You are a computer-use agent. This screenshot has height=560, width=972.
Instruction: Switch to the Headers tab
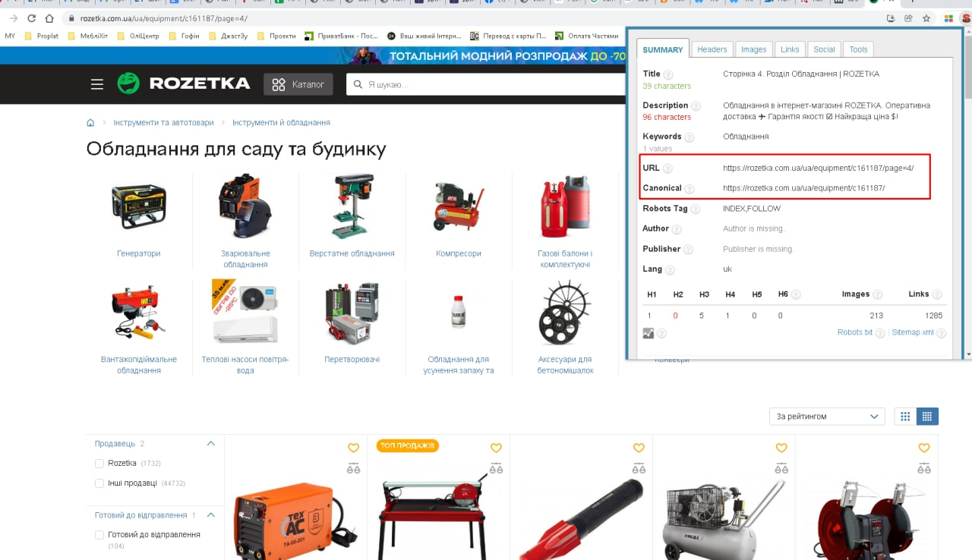coord(712,49)
